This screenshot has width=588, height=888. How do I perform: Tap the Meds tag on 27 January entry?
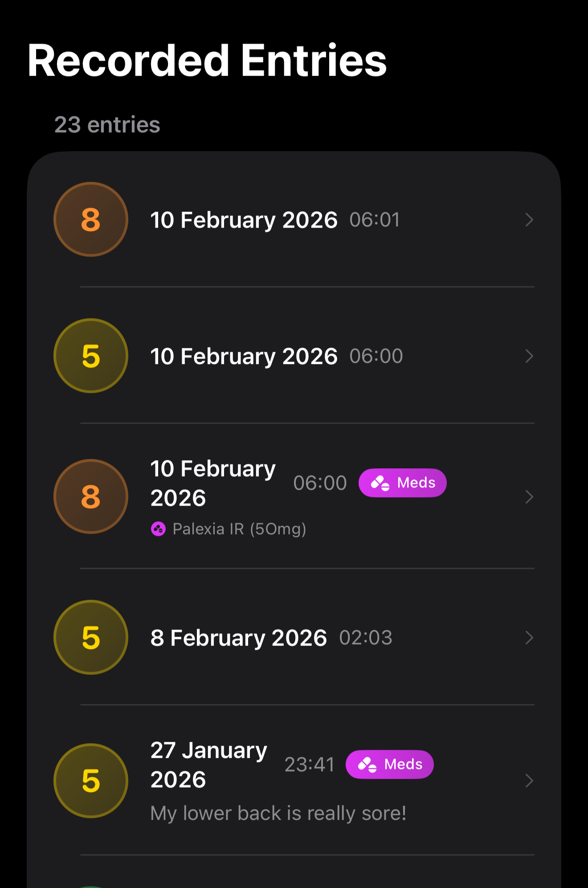coord(389,764)
